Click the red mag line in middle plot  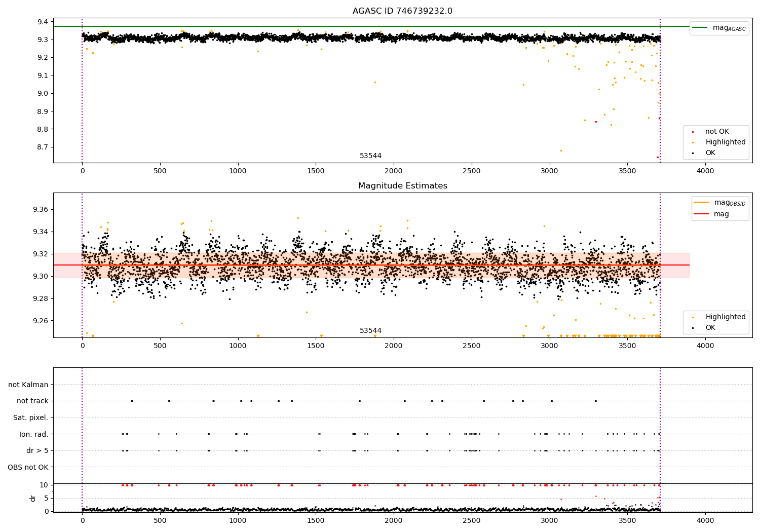point(371,265)
